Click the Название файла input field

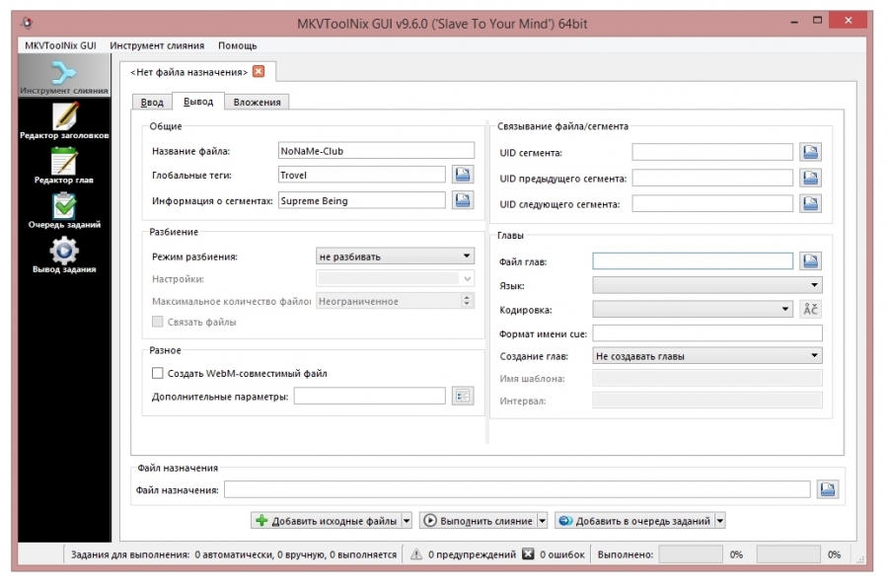tap(376, 151)
